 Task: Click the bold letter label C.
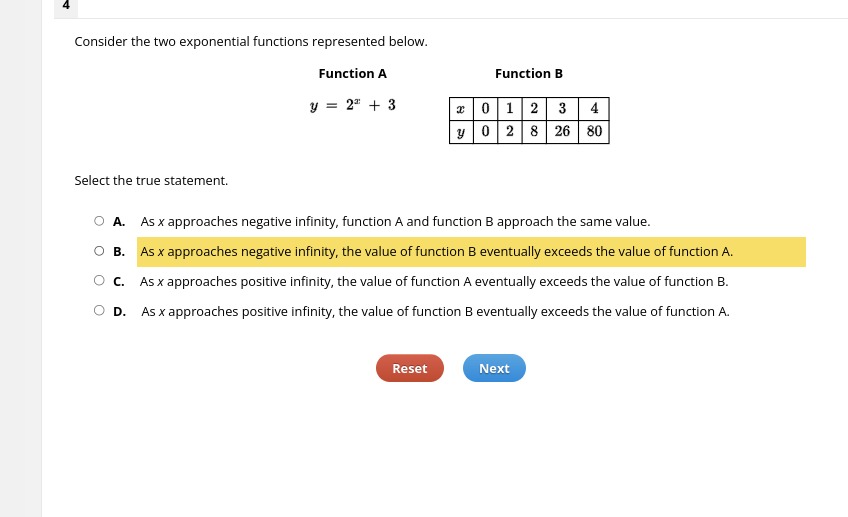click(x=119, y=282)
